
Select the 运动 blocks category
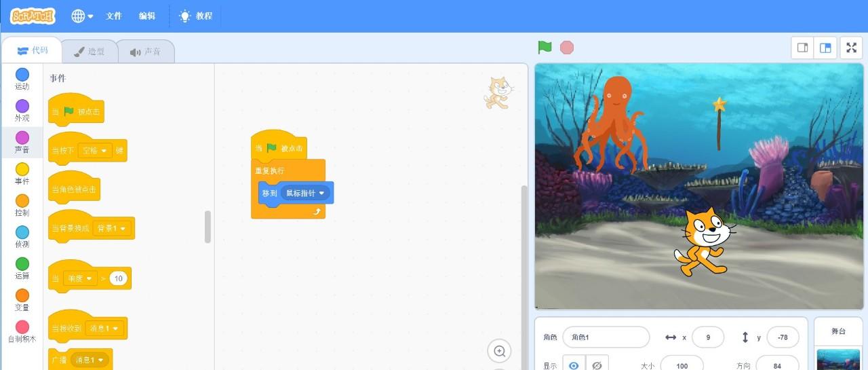pyautogui.click(x=22, y=79)
